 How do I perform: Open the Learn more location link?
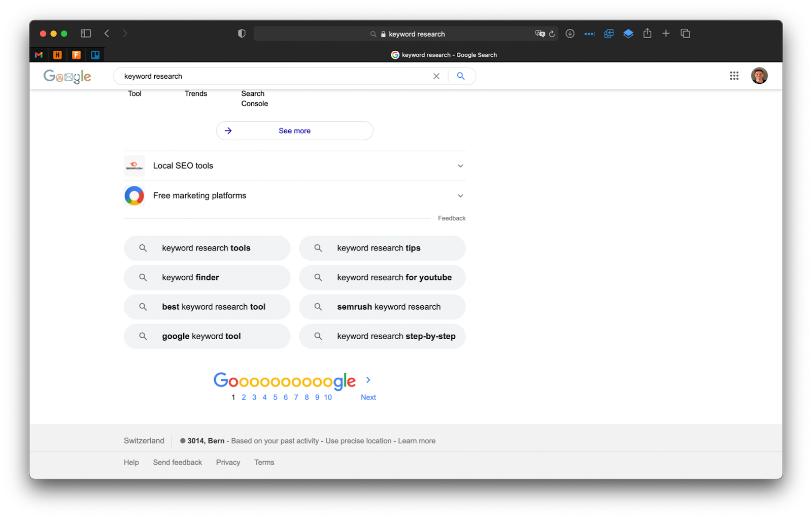(417, 441)
